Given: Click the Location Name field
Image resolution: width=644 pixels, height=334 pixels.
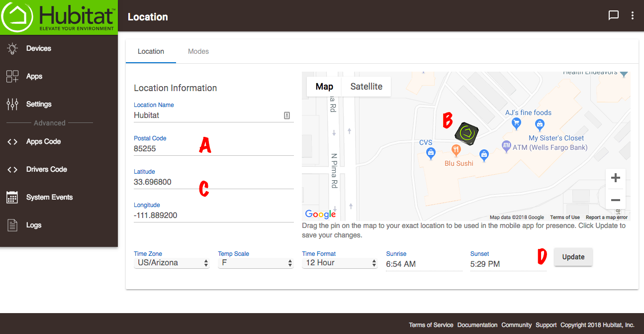Looking at the screenshot, I should coord(214,115).
